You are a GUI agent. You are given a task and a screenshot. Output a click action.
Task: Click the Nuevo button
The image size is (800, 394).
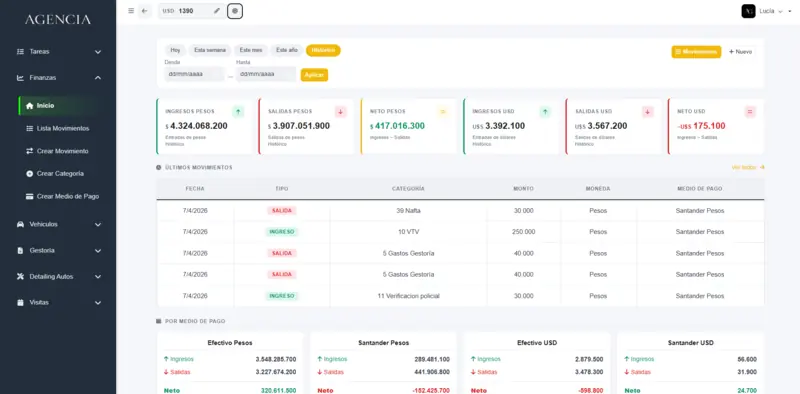740,52
